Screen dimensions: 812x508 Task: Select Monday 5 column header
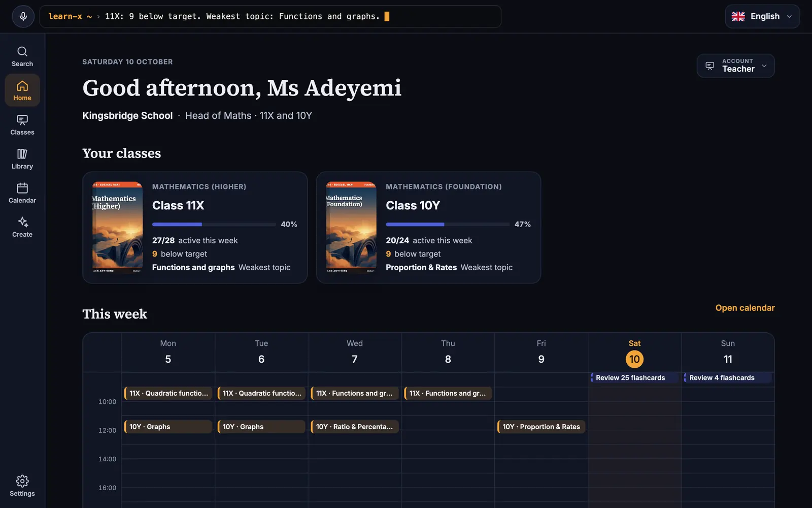[x=168, y=352]
